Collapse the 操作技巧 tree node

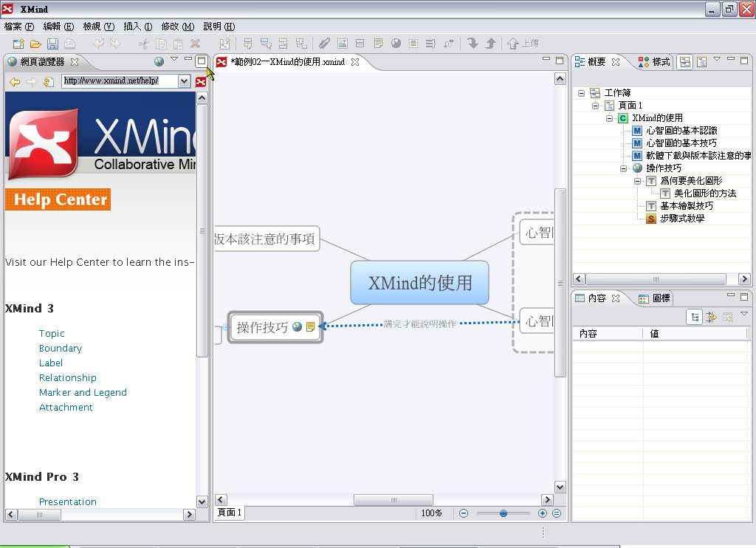623,168
